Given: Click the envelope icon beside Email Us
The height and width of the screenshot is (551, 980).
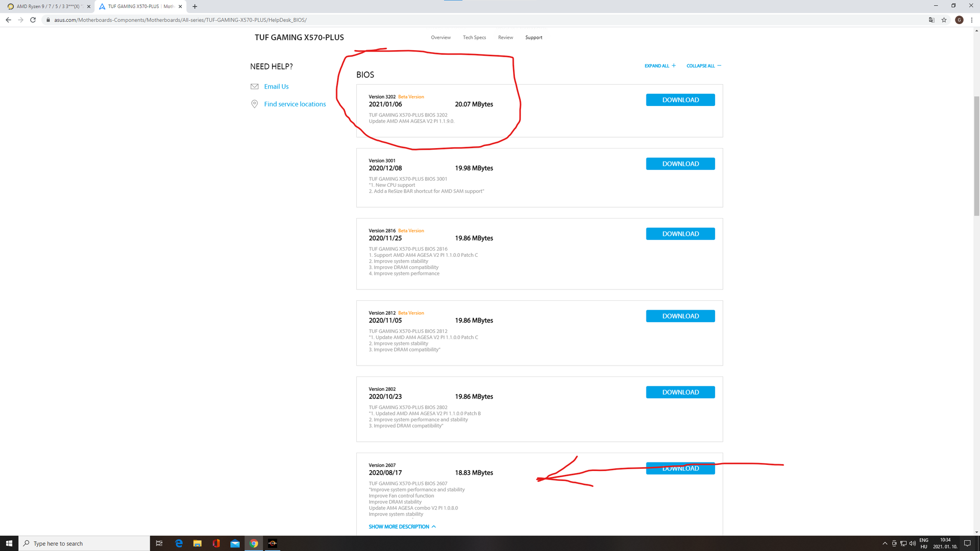Looking at the screenshot, I should 255,87.
